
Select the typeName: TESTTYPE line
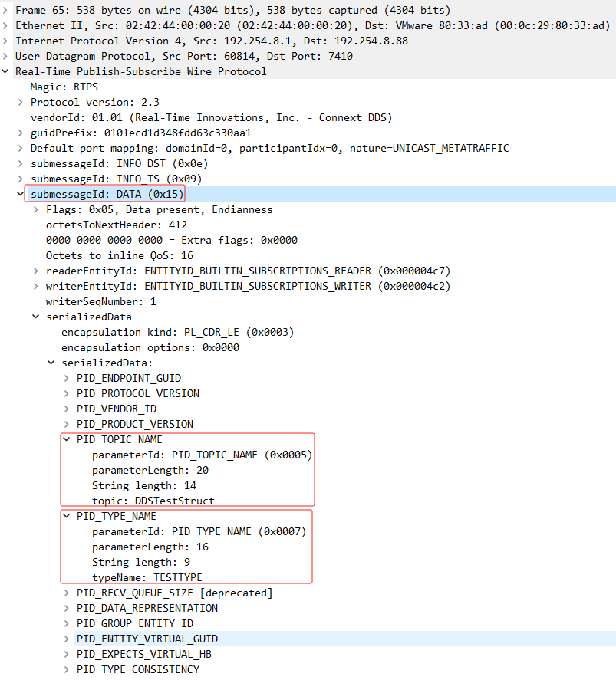coord(147,577)
